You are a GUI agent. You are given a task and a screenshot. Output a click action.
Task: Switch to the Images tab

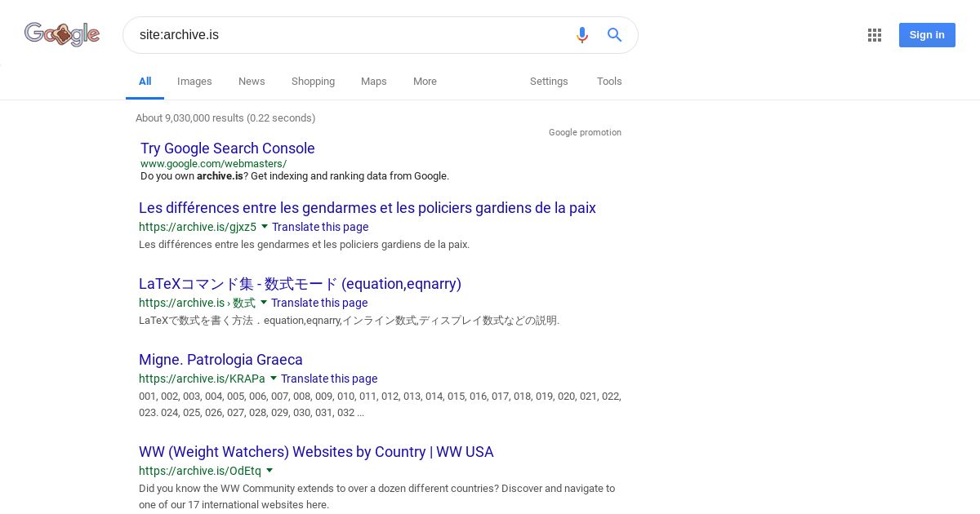click(x=194, y=82)
